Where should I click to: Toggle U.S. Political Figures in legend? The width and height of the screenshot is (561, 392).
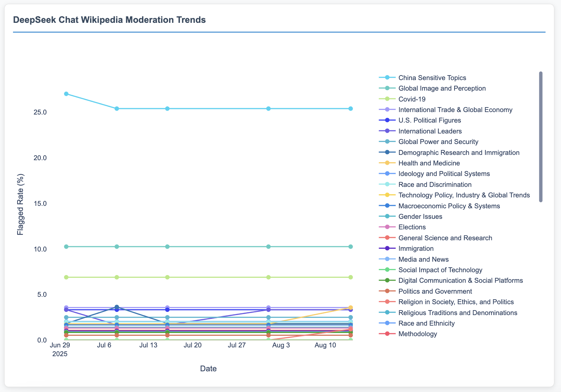[420, 120]
